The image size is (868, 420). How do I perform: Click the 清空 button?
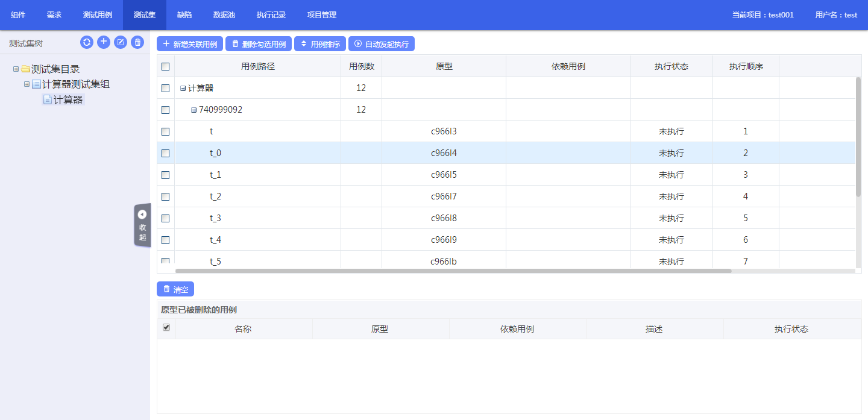[x=175, y=289]
